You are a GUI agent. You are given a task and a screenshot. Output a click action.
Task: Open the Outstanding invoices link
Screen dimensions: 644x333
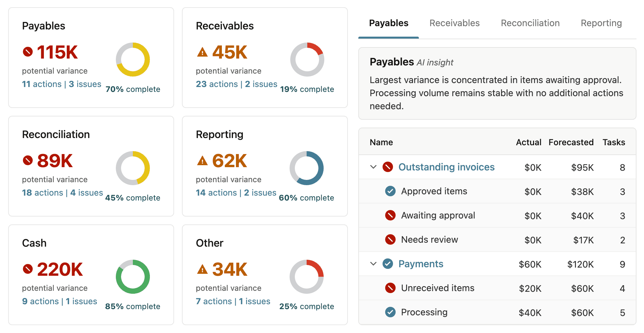(446, 167)
